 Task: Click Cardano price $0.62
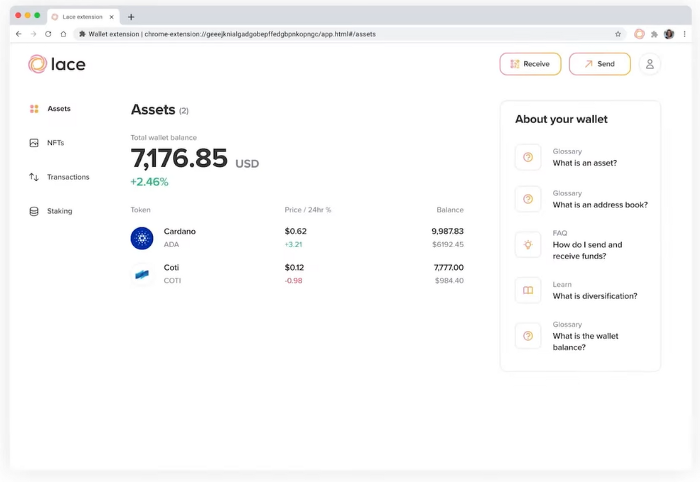click(296, 231)
